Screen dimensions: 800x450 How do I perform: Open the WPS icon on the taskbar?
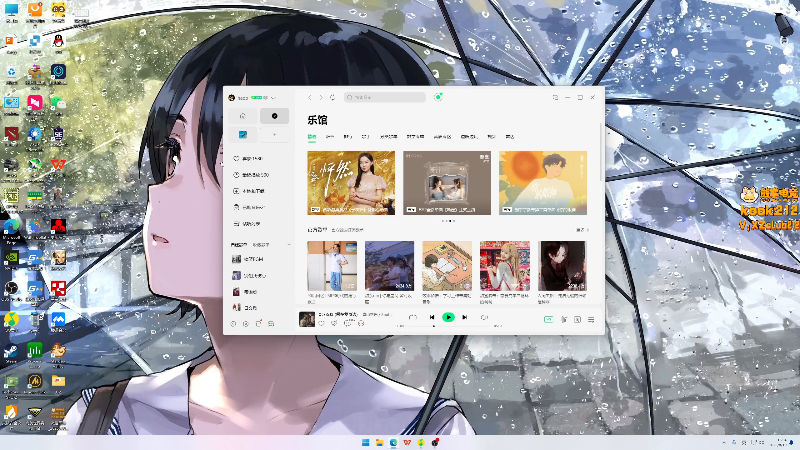click(407, 442)
